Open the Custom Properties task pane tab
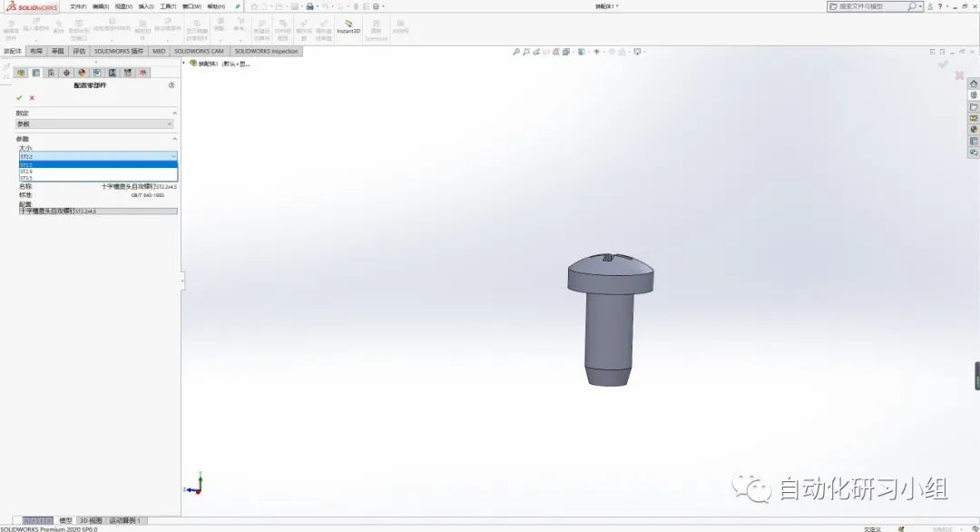The image size is (980, 532). (973, 142)
